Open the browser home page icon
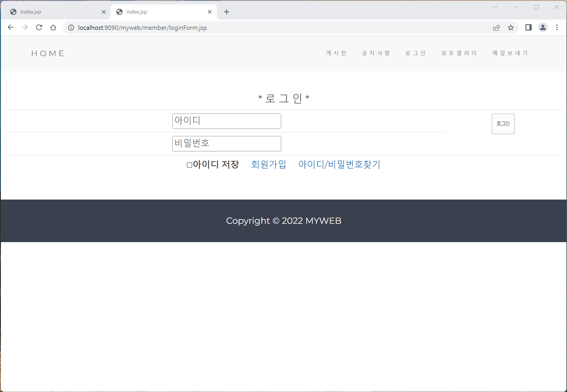Screen dimensions: 567x392 [53, 27]
